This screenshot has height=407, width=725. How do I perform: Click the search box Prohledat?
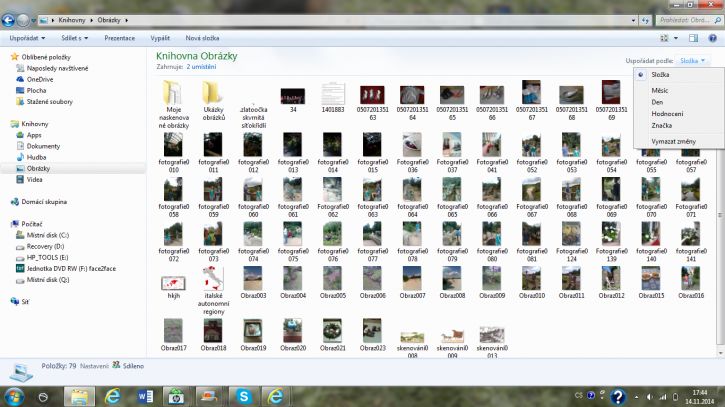pyautogui.click(x=689, y=20)
